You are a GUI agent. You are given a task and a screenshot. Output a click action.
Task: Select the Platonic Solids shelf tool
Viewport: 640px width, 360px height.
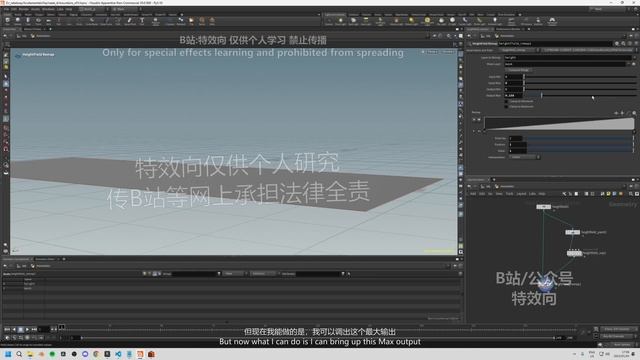[x=156, y=21]
